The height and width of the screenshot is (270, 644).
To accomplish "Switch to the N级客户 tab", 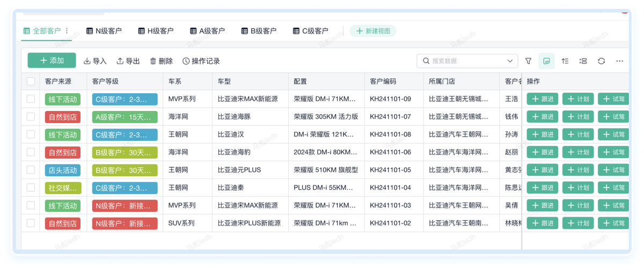I will [104, 31].
